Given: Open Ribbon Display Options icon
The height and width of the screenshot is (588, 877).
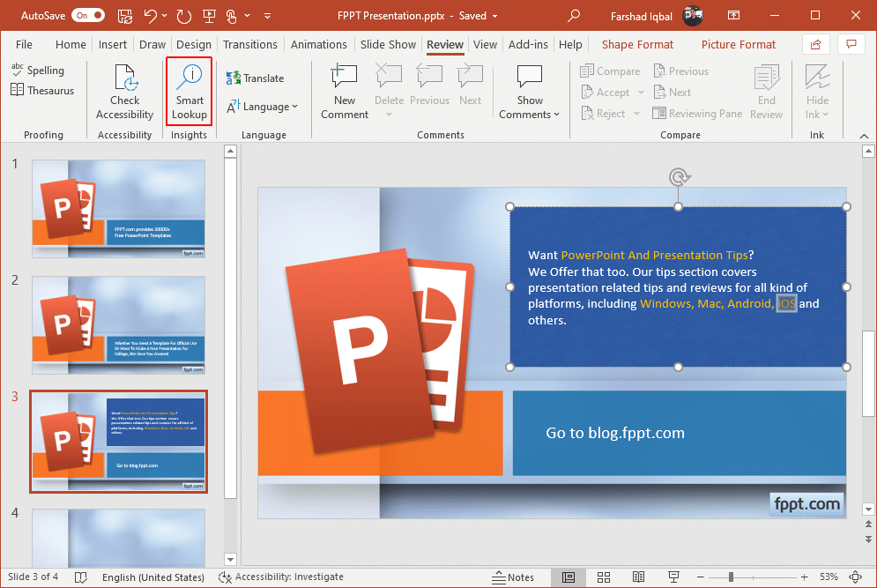Looking at the screenshot, I should [x=733, y=16].
